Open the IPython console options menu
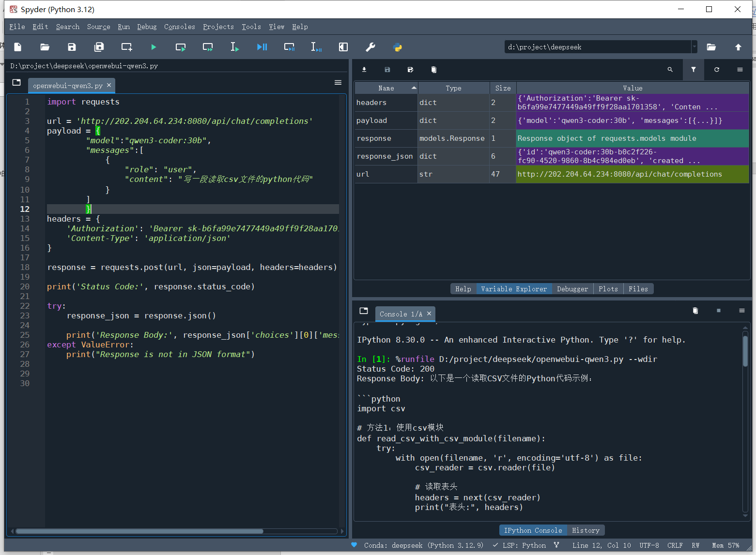The width and height of the screenshot is (756, 555). point(741,311)
